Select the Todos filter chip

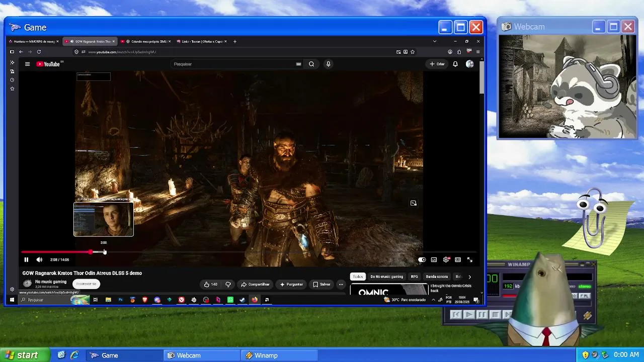pyautogui.click(x=358, y=277)
